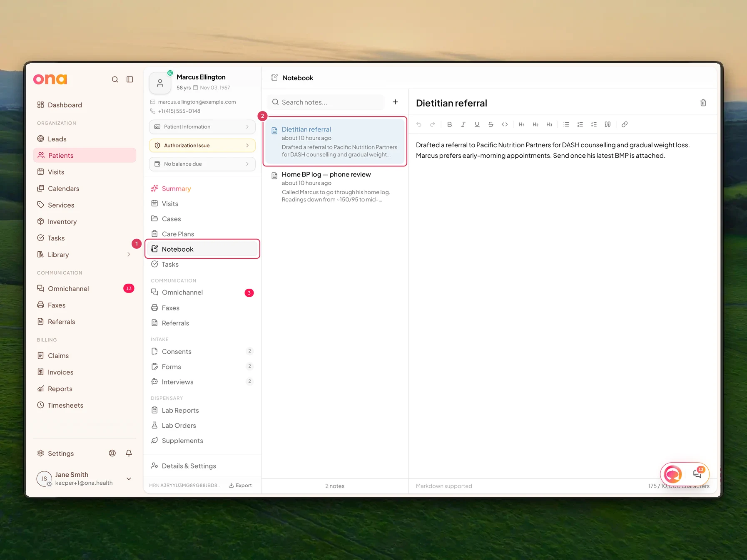Toggle underline formatting

coord(477,124)
